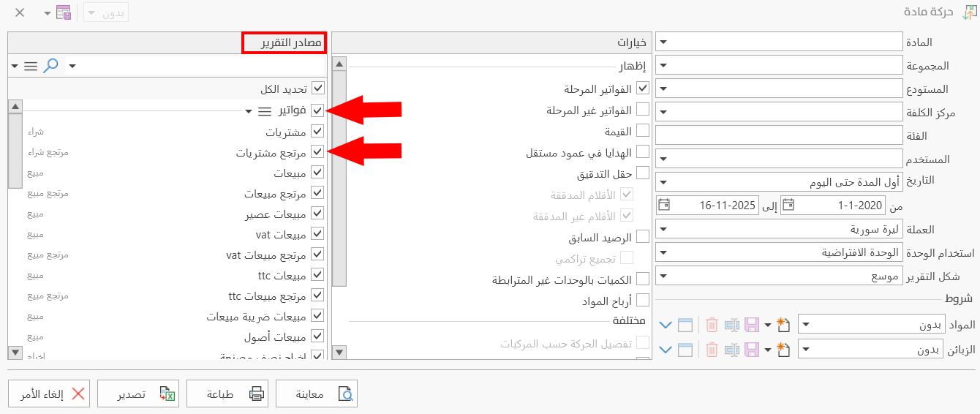Open the المستودع dropdown
The image size is (980, 414).
pos(663,89)
